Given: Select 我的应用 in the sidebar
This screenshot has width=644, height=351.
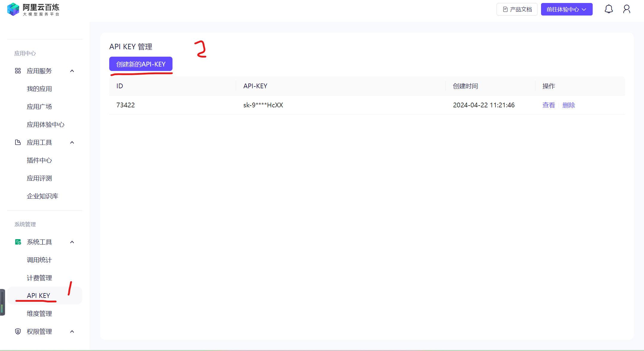Looking at the screenshot, I should point(39,89).
